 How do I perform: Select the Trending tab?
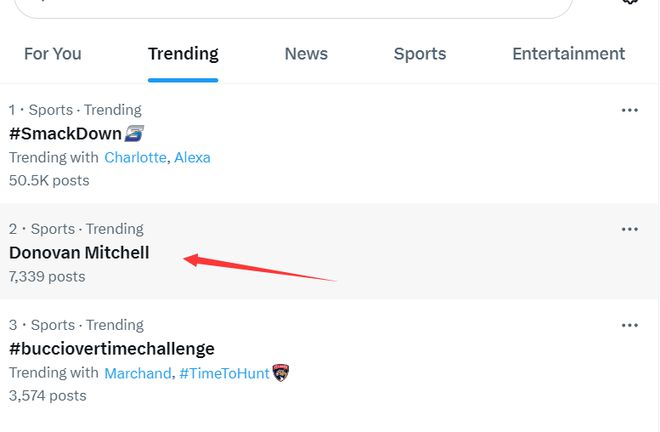click(x=183, y=54)
